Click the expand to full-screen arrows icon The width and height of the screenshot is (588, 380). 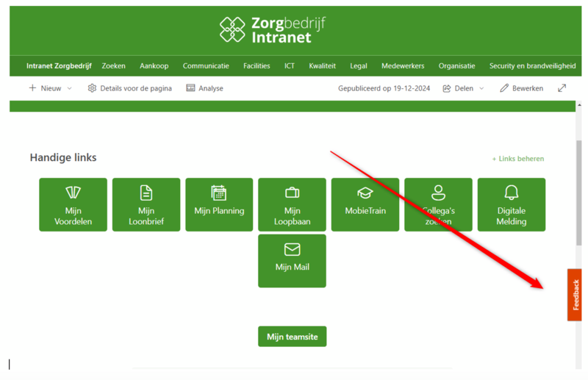pyautogui.click(x=562, y=88)
